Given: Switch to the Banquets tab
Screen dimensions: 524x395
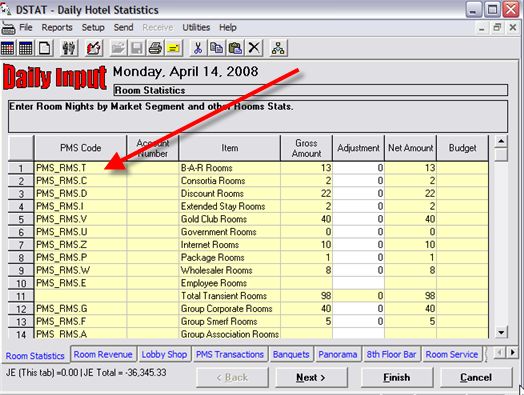Looking at the screenshot, I should 291,355.
